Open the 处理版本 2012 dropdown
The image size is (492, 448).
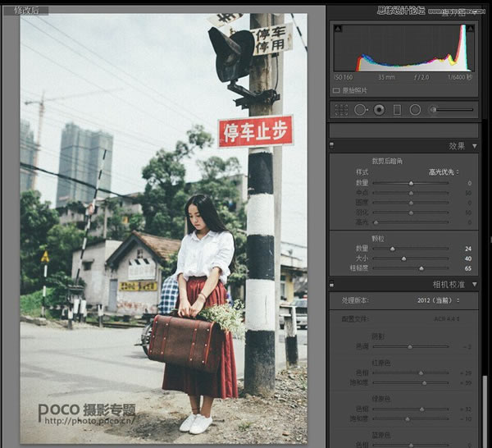coord(438,300)
